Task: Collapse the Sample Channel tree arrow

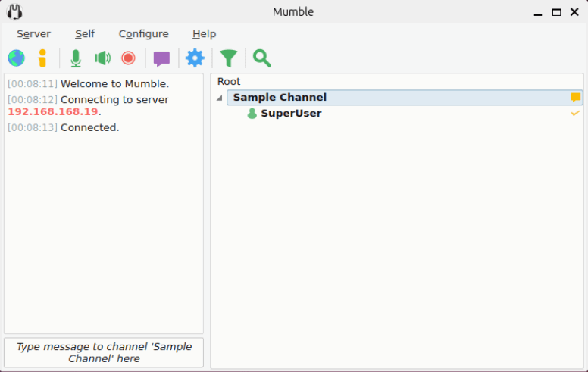Action: [220, 98]
